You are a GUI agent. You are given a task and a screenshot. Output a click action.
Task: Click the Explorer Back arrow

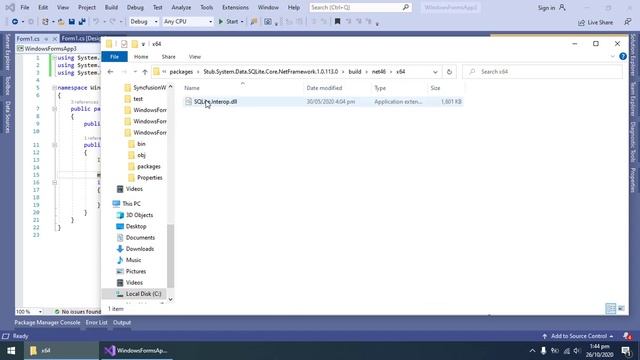click(111, 72)
